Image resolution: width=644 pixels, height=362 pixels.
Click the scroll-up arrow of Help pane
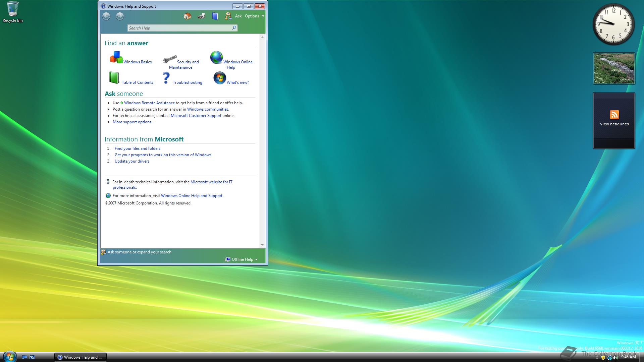262,37
